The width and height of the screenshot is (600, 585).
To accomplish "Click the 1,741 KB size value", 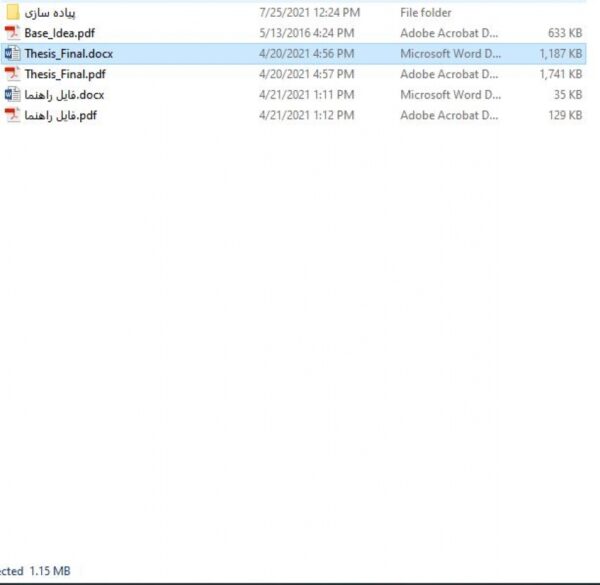I will (x=561, y=74).
